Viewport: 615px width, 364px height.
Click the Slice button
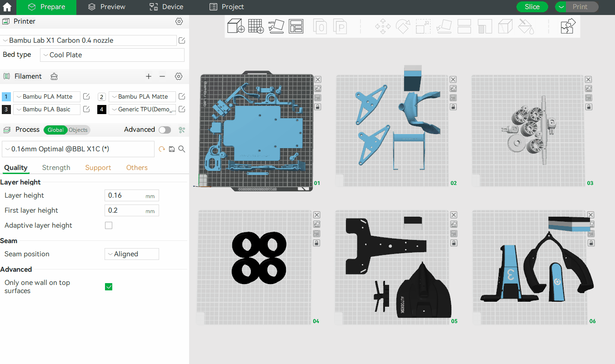coord(532,7)
